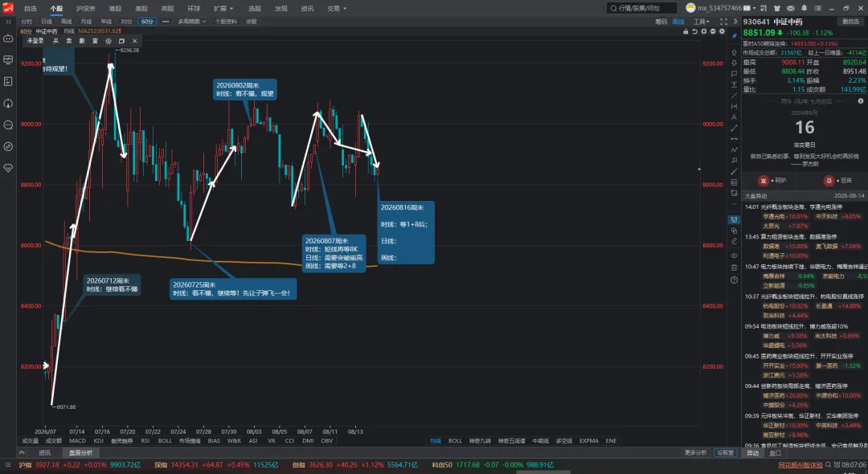Open the AI robot assistant in left sidebar
Screen dimensions: 868x474
(x=8, y=39)
